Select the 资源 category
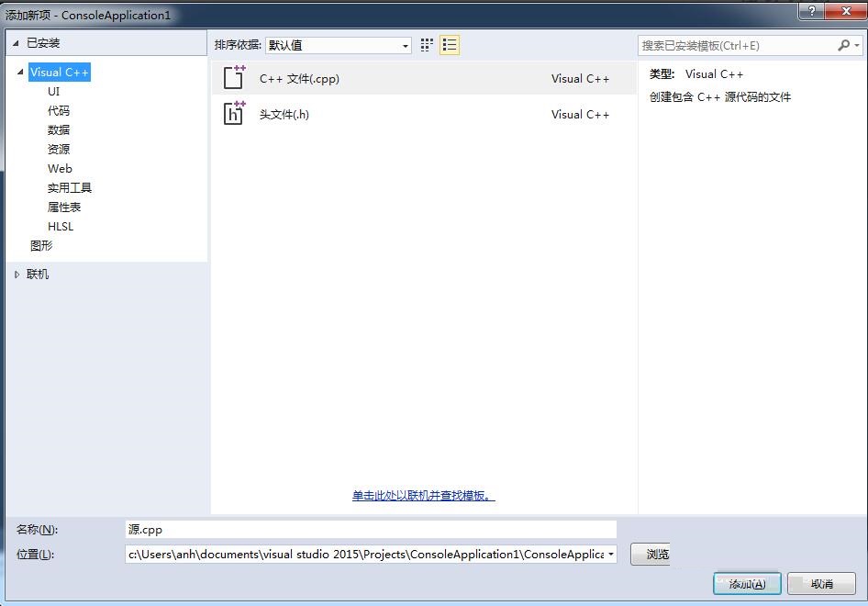This screenshot has height=606, width=868. (59, 149)
